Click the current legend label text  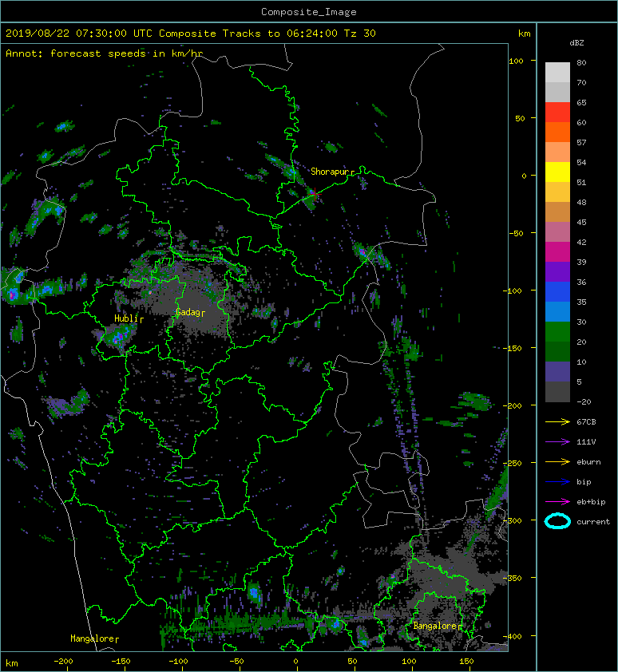593,522
